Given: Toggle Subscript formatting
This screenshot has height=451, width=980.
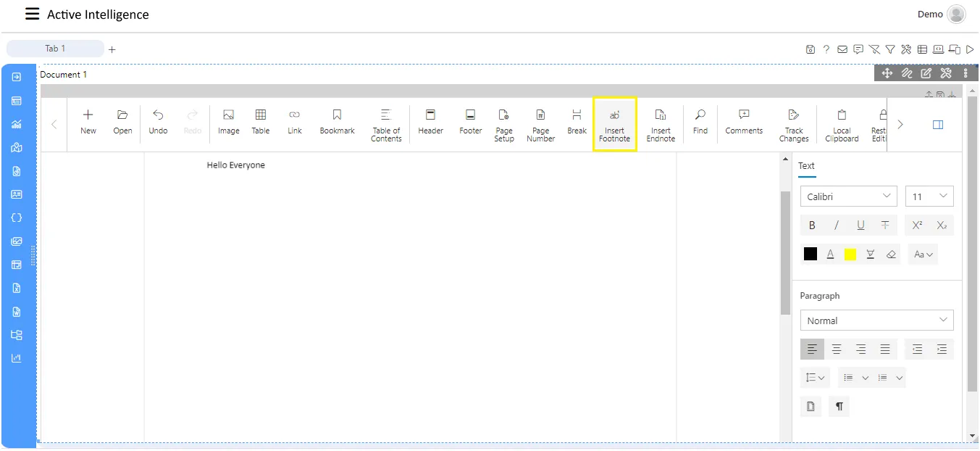Looking at the screenshot, I should 942,225.
